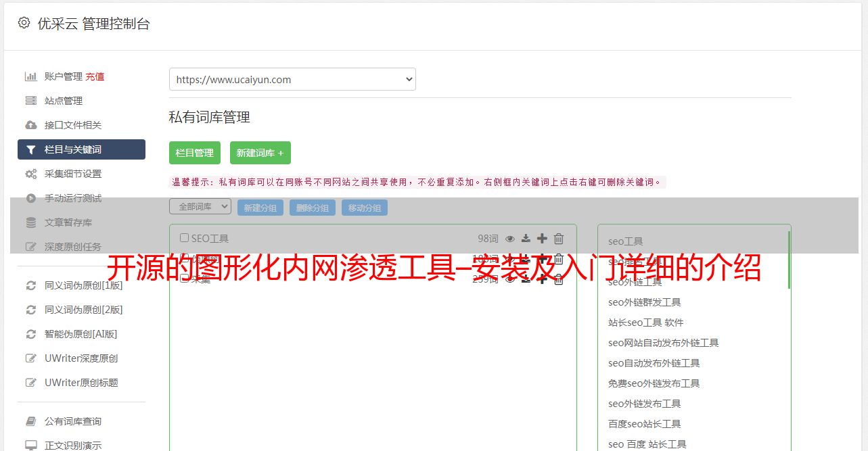Click the red 充值 link

95,76
